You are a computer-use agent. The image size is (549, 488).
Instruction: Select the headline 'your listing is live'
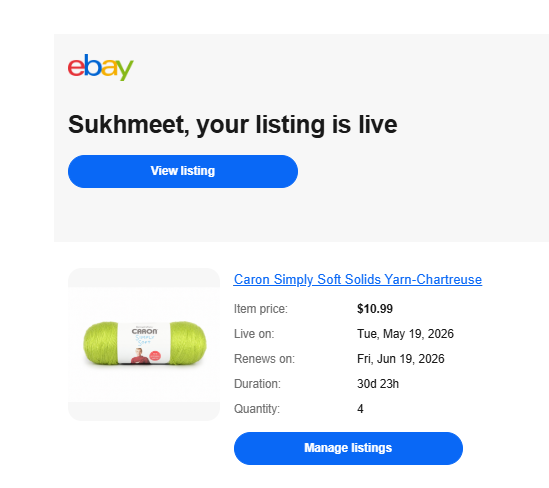pyautogui.click(x=297, y=125)
